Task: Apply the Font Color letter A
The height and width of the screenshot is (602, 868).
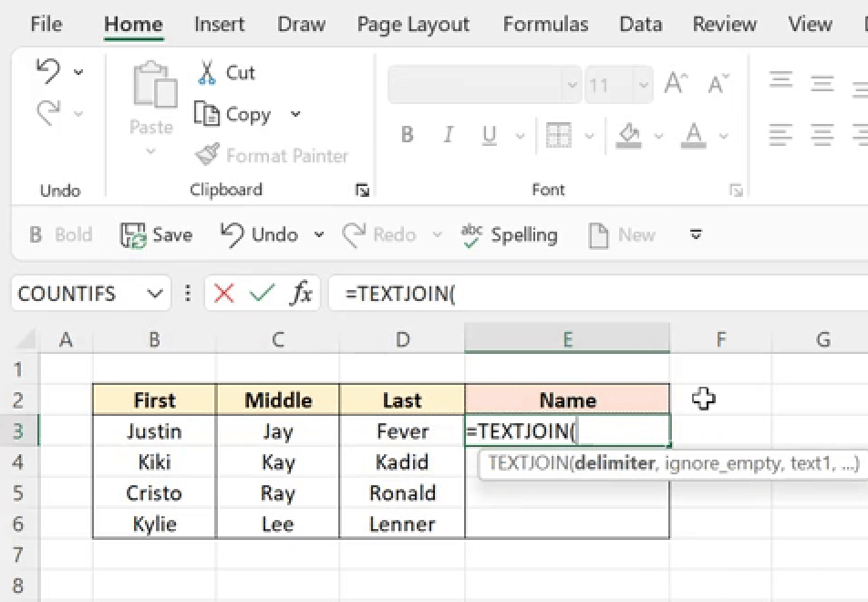Action: [x=694, y=135]
